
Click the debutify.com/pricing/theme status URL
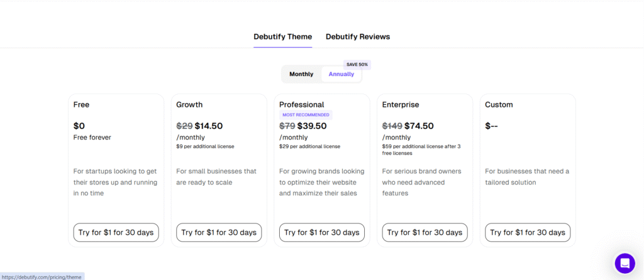pos(42,277)
